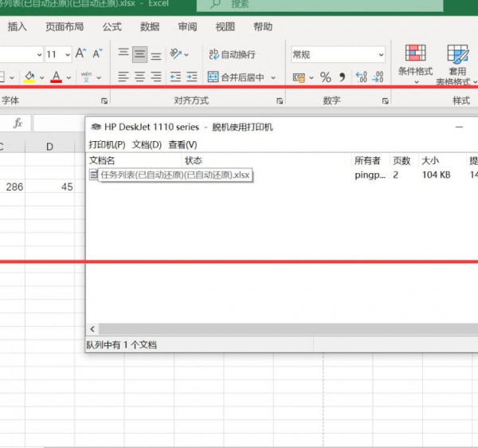Apply accounting number format icon
The image size is (478, 448).
tap(299, 78)
